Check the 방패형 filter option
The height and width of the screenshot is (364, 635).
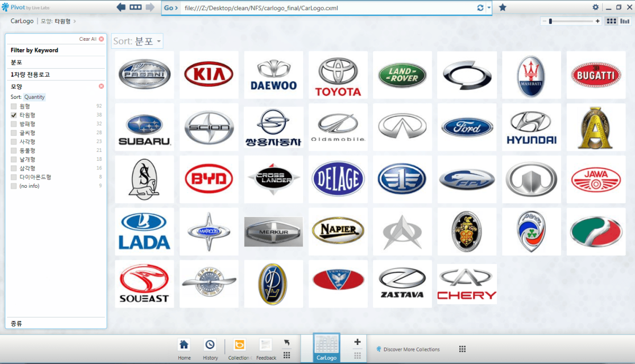[14, 124]
